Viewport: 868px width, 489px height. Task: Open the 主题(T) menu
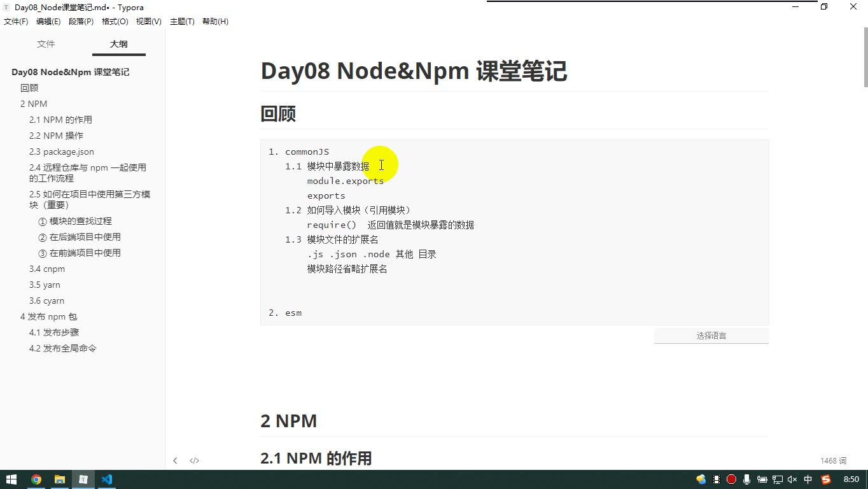[182, 22]
